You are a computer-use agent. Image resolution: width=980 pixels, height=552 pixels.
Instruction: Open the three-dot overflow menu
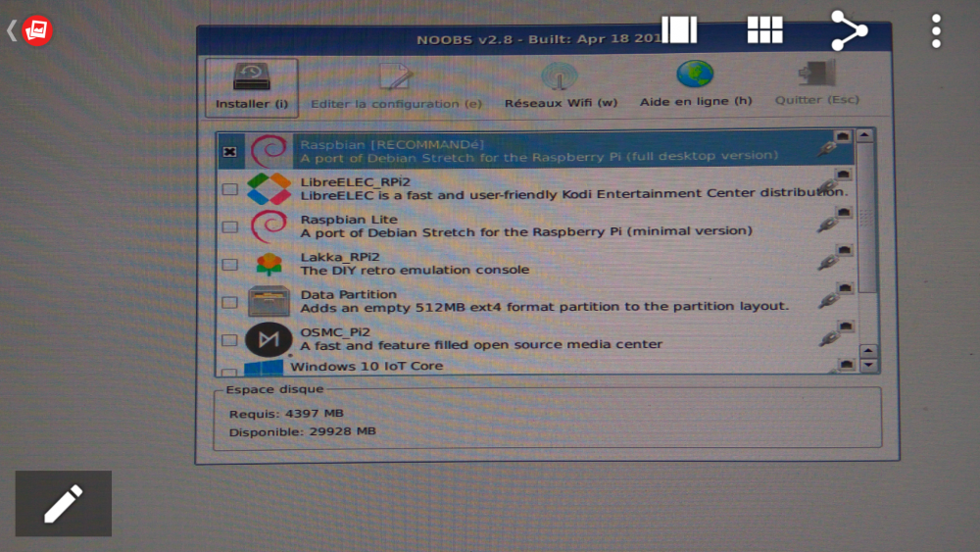(x=936, y=30)
